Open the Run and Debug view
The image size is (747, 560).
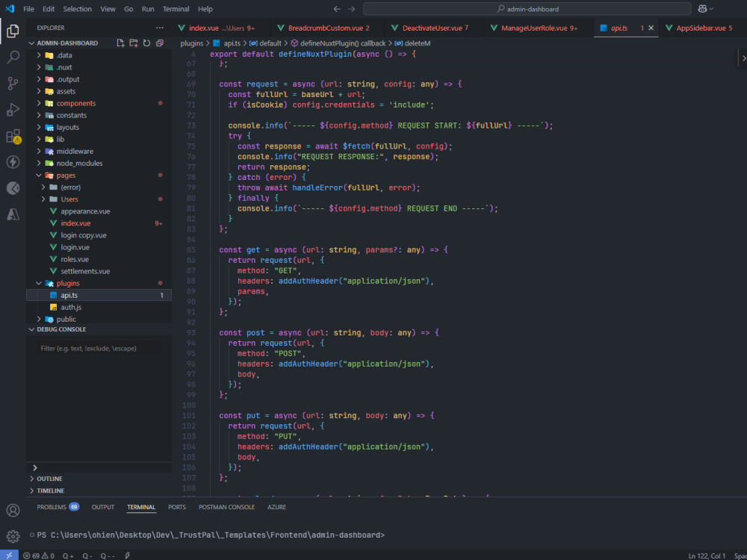click(13, 110)
